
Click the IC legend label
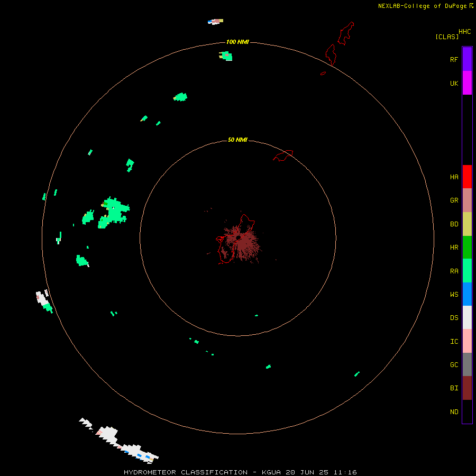[x=454, y=342]
